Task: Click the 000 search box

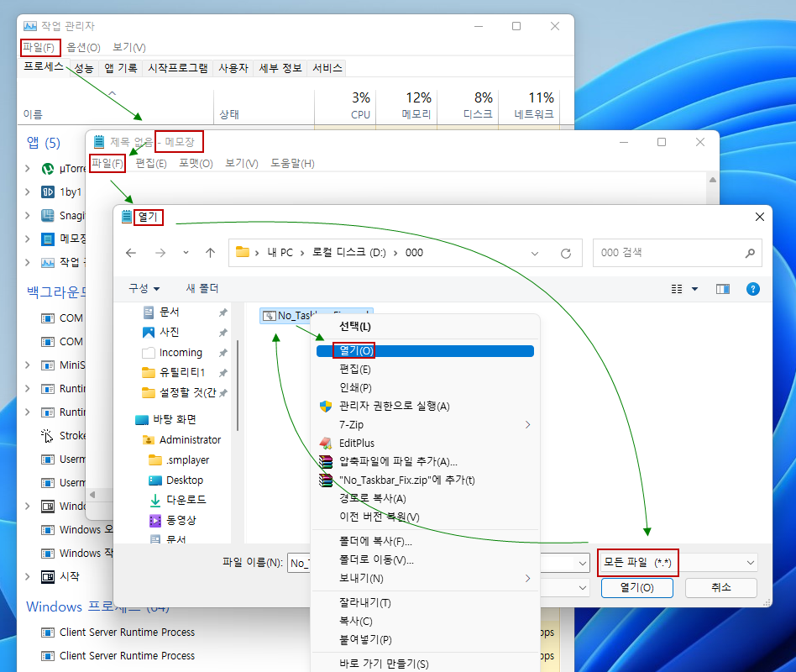Action: tap(678, 253)
